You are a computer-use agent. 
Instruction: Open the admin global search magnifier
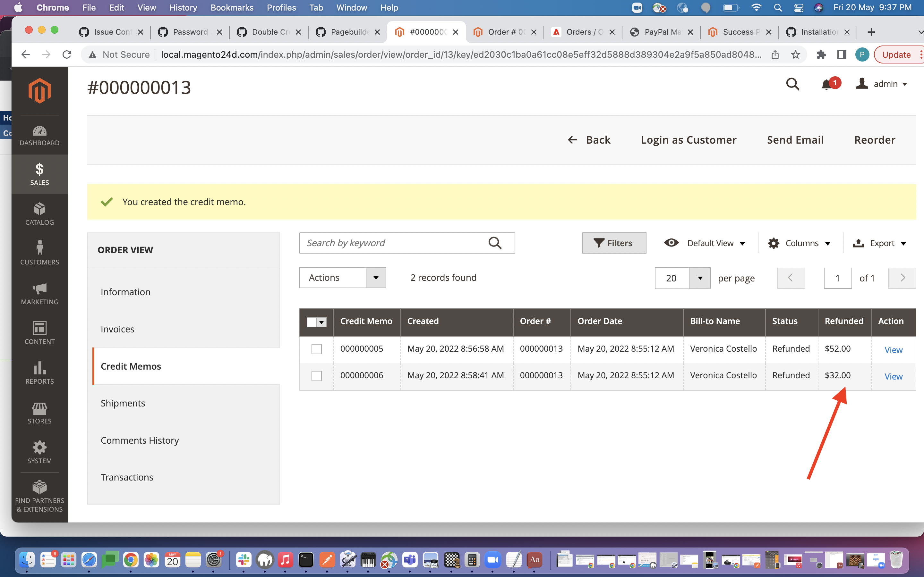793,84
